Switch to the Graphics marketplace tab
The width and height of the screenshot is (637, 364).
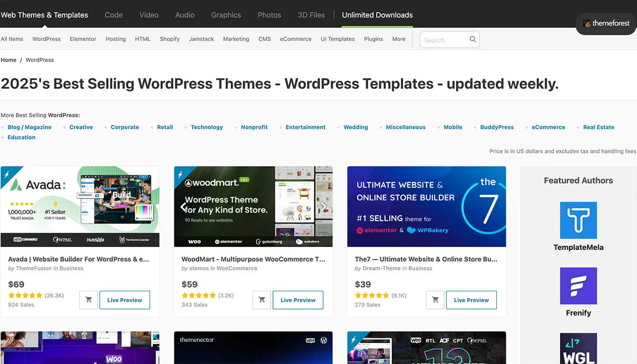(226, 15)
